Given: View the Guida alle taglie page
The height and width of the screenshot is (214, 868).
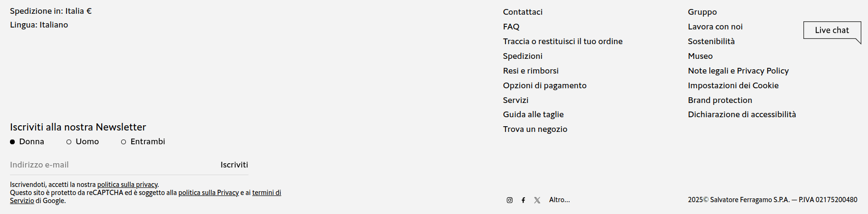Looking at the screenshot, I should coord(533,114).
